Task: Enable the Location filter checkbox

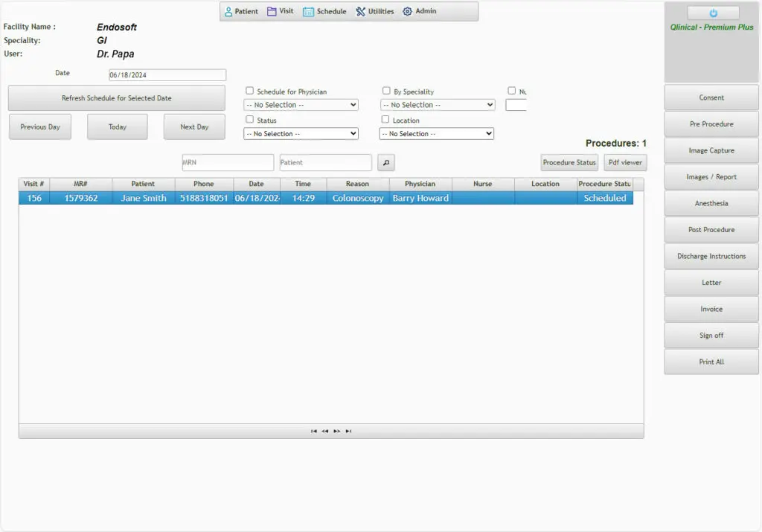Action: point(387,120)
